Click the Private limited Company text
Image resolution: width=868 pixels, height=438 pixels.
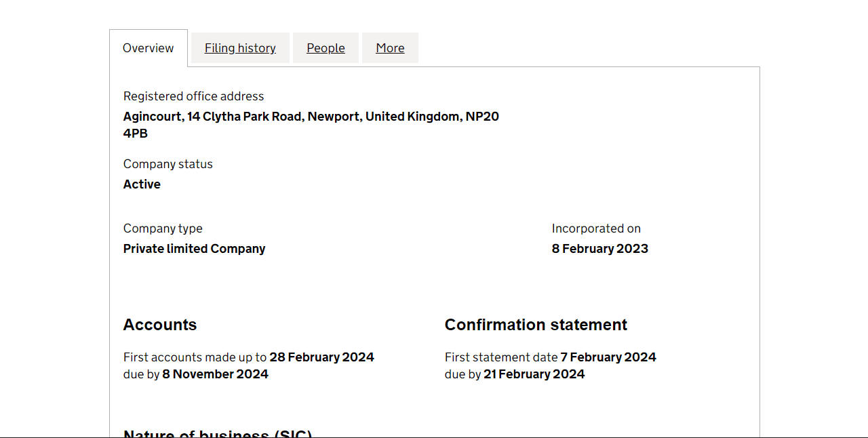194,249
